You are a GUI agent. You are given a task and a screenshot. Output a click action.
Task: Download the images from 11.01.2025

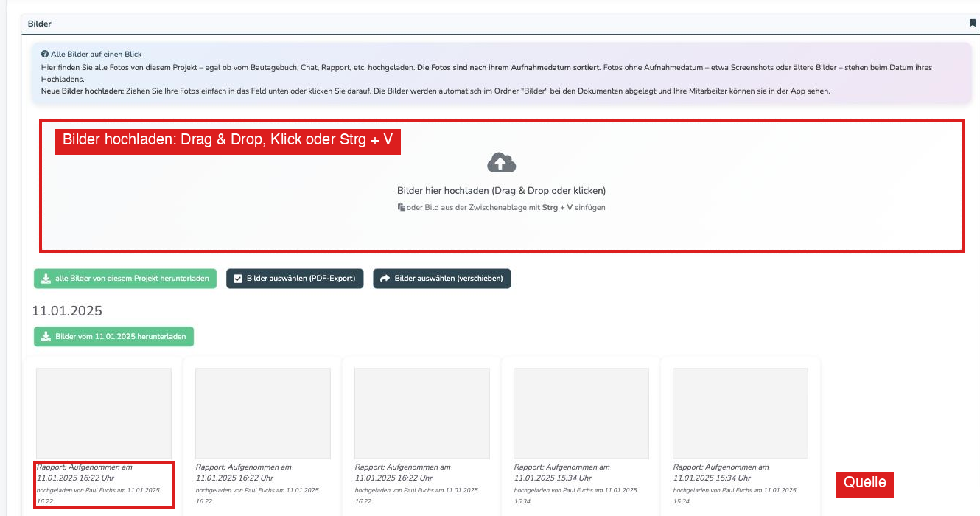113,337
